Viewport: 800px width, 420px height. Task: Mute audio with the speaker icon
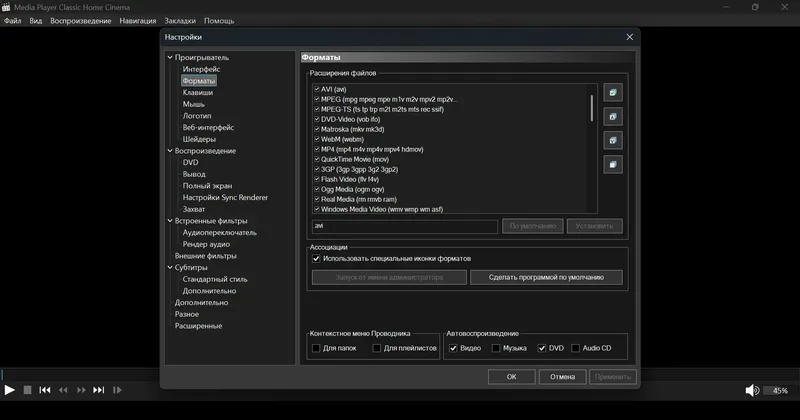click(x=752, y=390)
